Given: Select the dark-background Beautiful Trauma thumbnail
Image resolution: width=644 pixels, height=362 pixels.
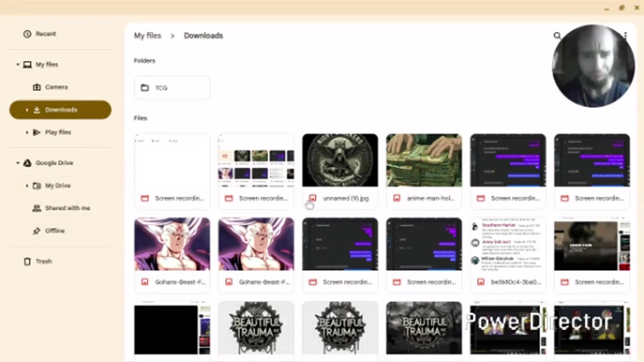Looking at the screenshot, I should 424,328.
